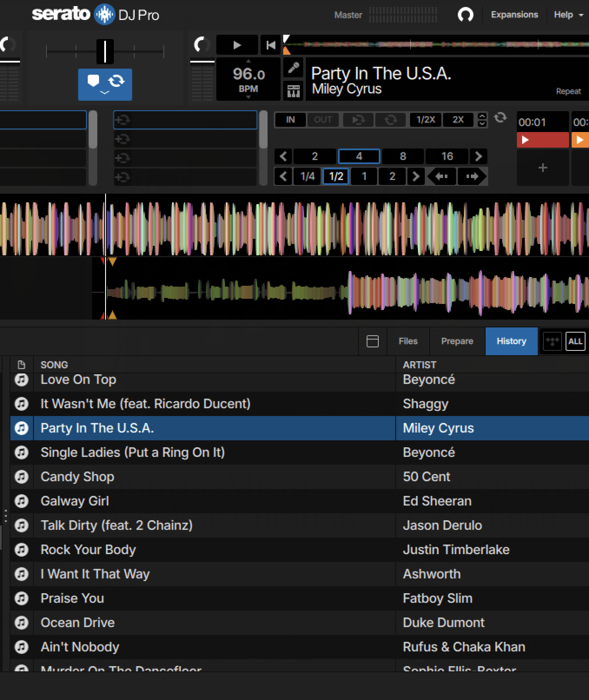This screenshot has width=589, height=700.
Task: Toggle the loop sync icon beside the stepper
Action: click(500, 117)
